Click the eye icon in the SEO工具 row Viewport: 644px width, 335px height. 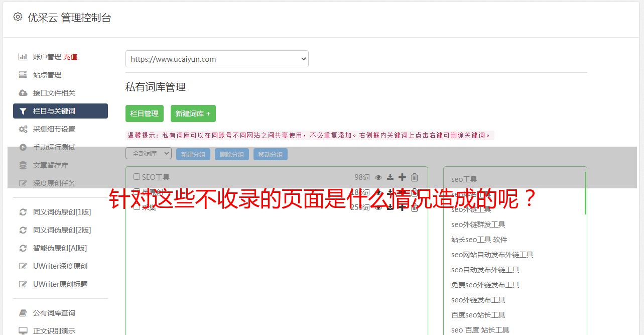click(378, 177)
